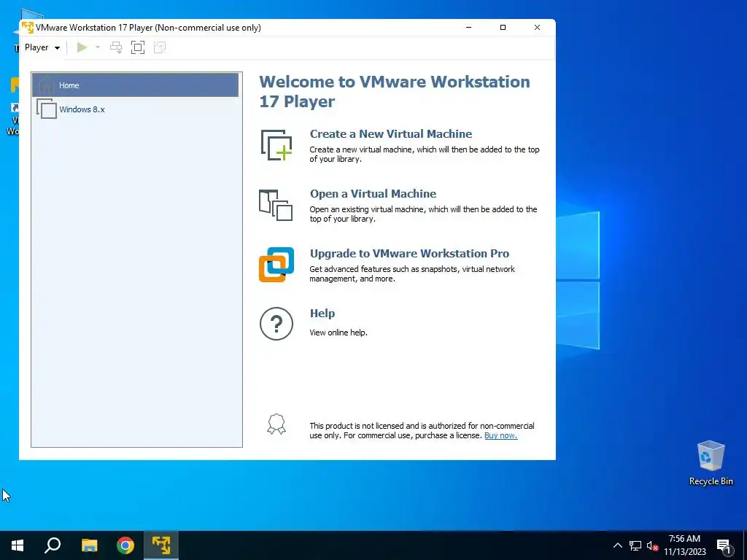The height and width of the screenshot is (560, 747).
Task: Click the Open a Virtual Machine icon
Action: (x=276, y=205)
